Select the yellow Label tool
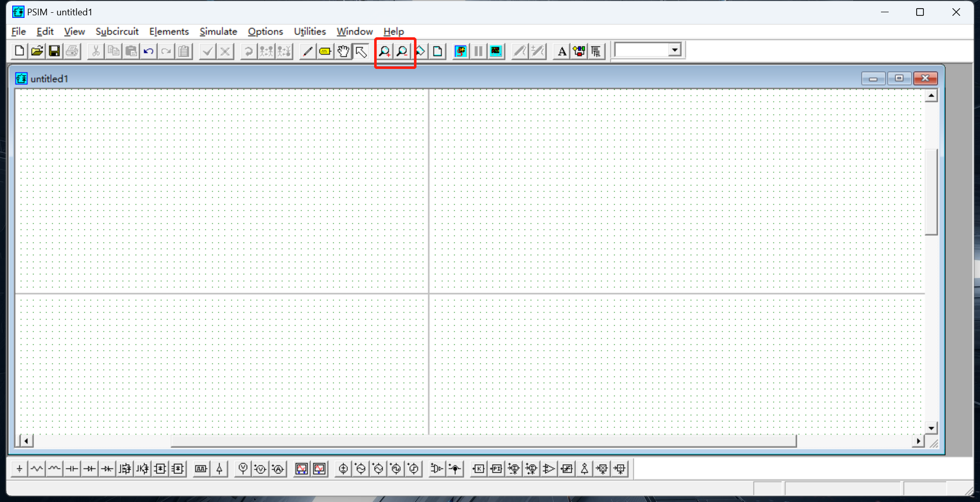Viewport: 980px width, 502px height. (x=325, y=51)
